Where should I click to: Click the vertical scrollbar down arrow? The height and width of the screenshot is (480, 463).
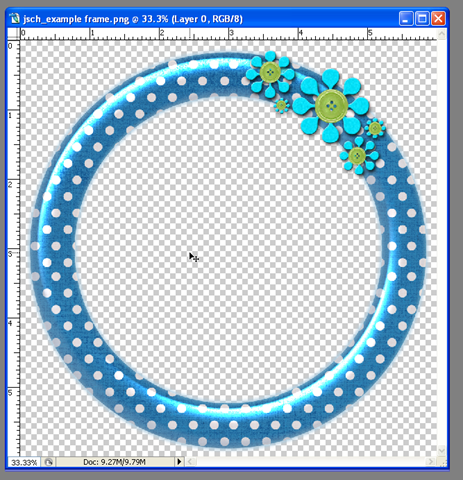click(442, 451)
